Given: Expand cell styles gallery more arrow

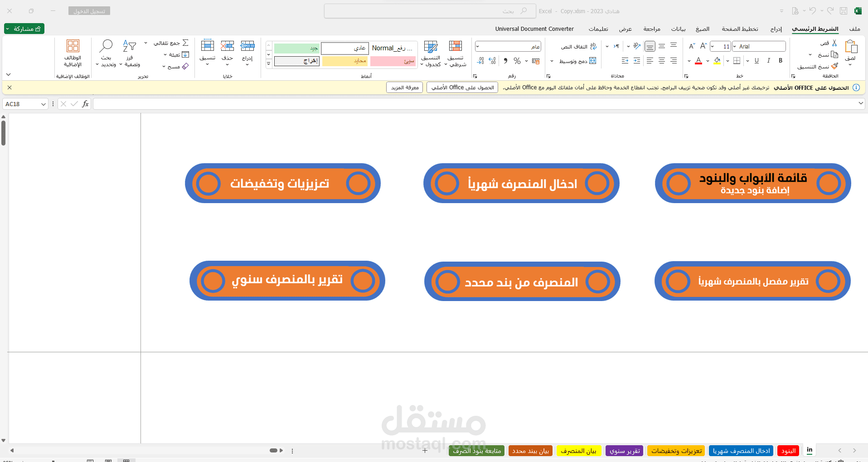Looking at the screenshot, I should [269, 63].
